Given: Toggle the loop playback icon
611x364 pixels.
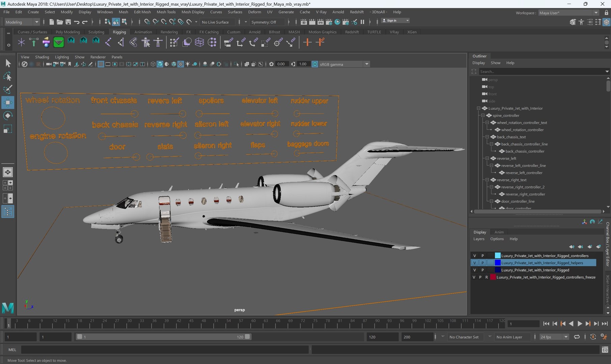Looking at the screenshot, I should (x=577, y=337).
